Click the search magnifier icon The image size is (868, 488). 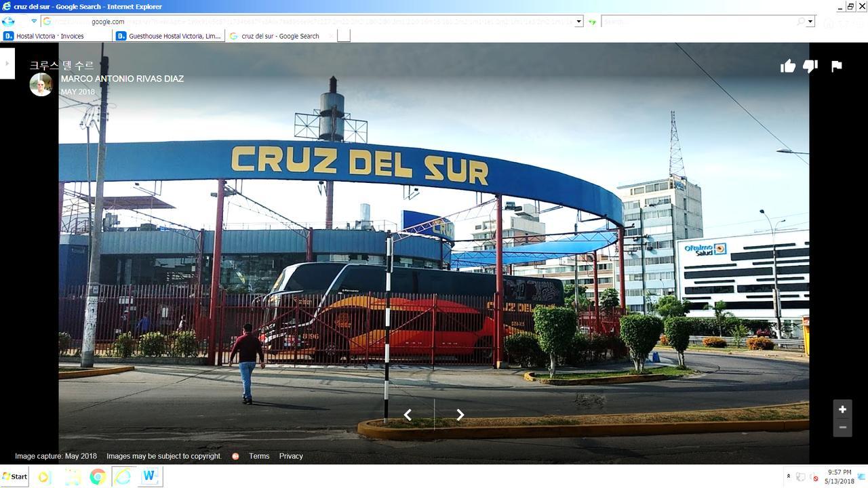click(800, 22)
